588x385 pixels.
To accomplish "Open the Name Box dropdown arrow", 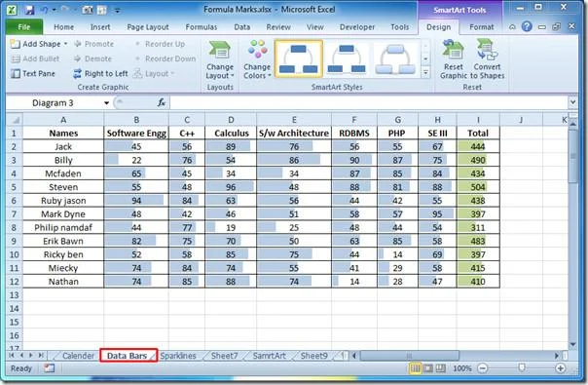I will tap(106, 103).
